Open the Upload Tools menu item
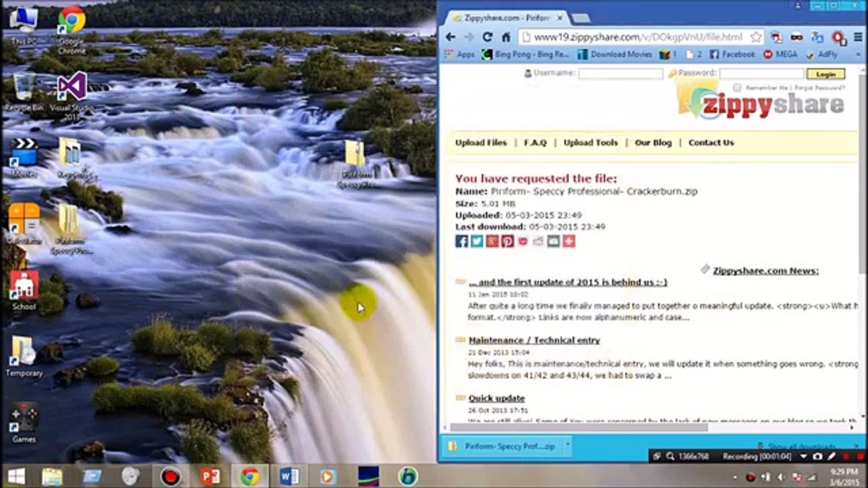The height and width of the screenshot is (488, 868). coord(591,142)
